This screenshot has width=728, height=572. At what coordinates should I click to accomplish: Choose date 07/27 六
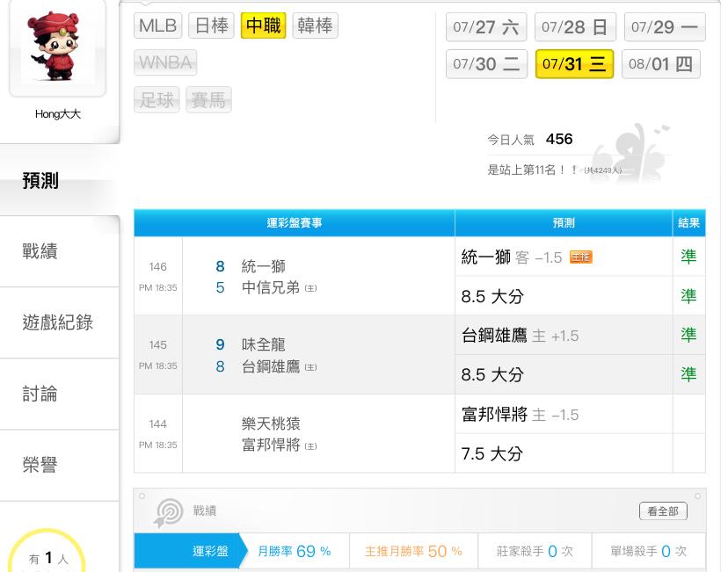coord(486,27)
